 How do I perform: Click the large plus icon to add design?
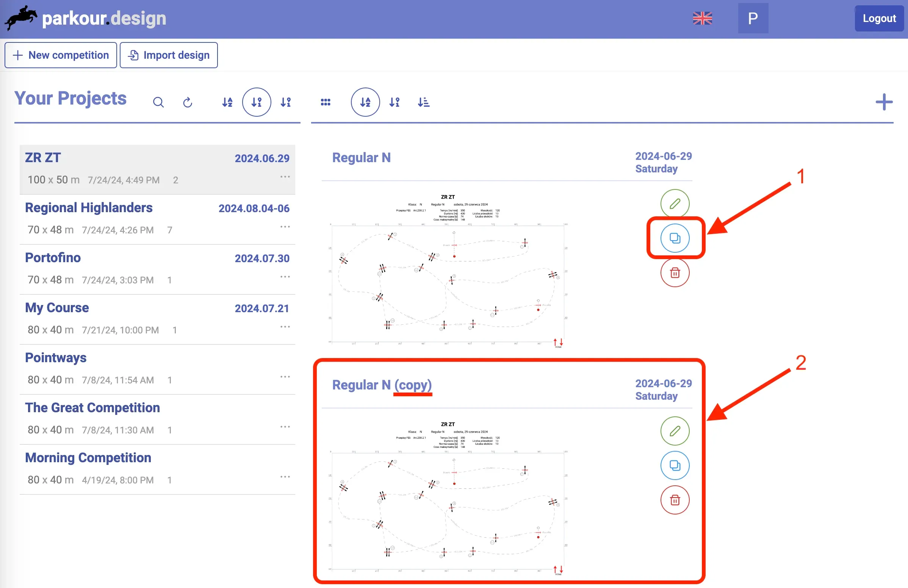pyautogui.click(x=884, y=102)
